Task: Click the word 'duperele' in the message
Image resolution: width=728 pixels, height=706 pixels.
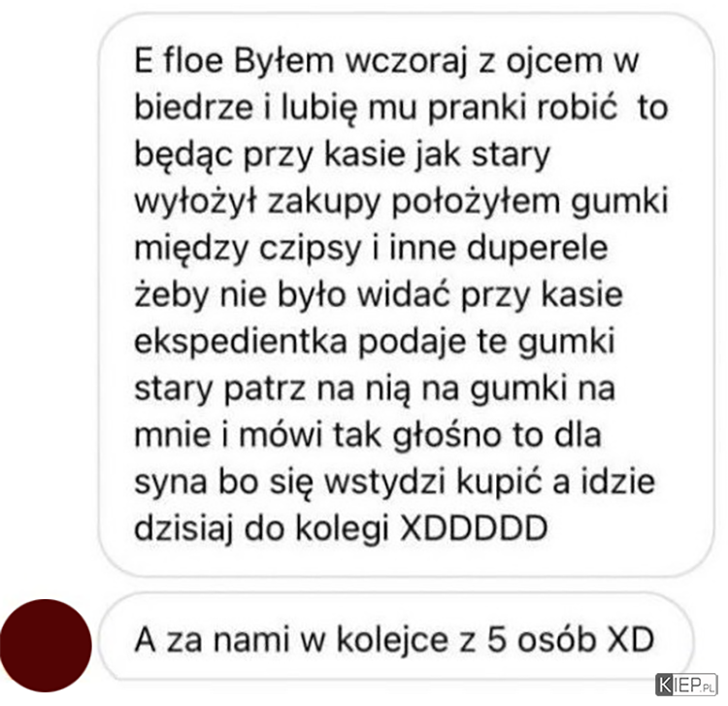Action: point(537,250)
